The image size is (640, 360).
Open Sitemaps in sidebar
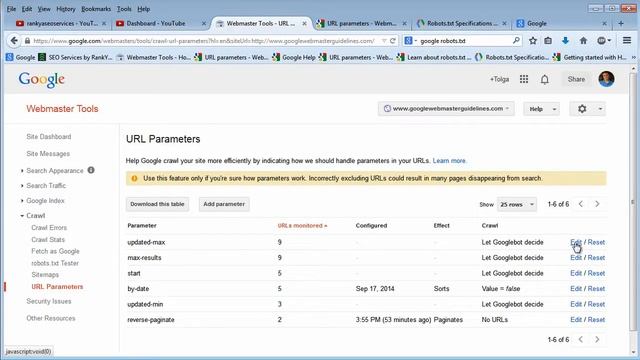(45, 275)
